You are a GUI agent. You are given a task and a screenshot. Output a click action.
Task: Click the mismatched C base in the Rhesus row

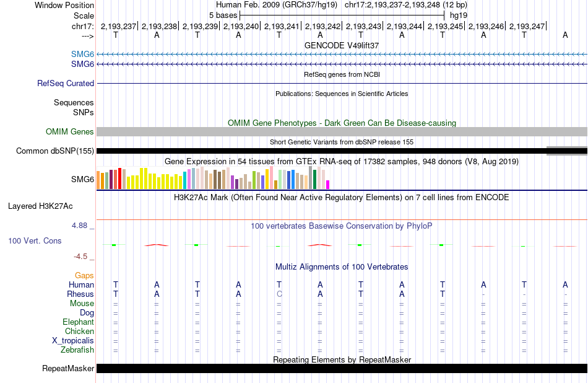click(x=279, y=294)
